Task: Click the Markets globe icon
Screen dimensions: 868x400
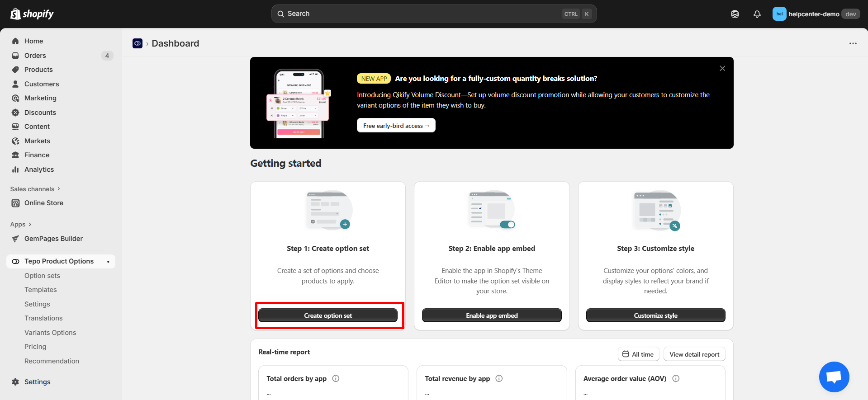Action: (15, 141)
